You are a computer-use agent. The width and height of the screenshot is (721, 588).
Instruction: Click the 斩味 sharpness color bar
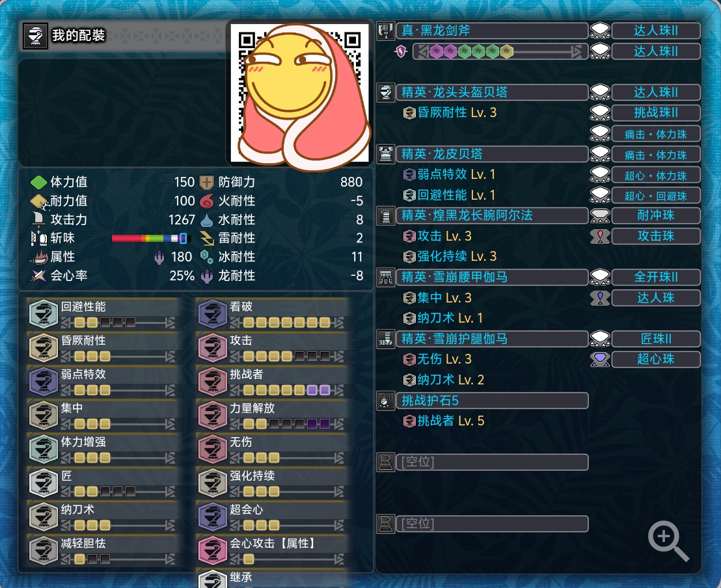click(x=151, y=238)
